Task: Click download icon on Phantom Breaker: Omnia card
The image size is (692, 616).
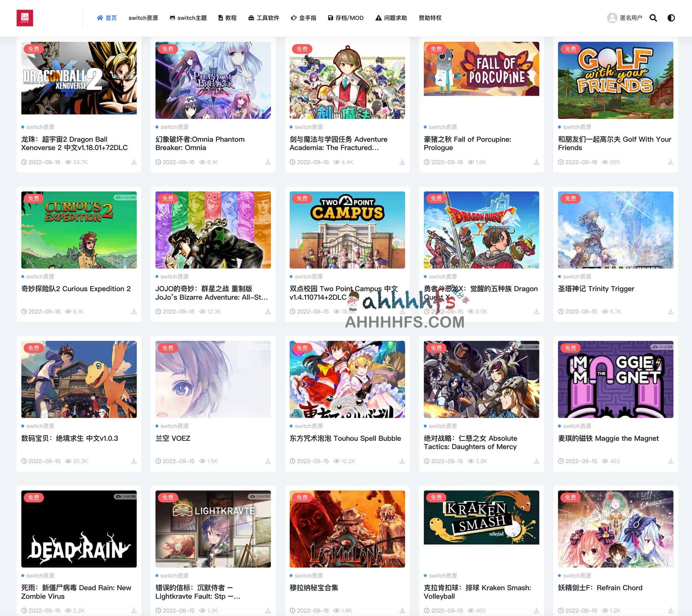Action: click(268, 162)
